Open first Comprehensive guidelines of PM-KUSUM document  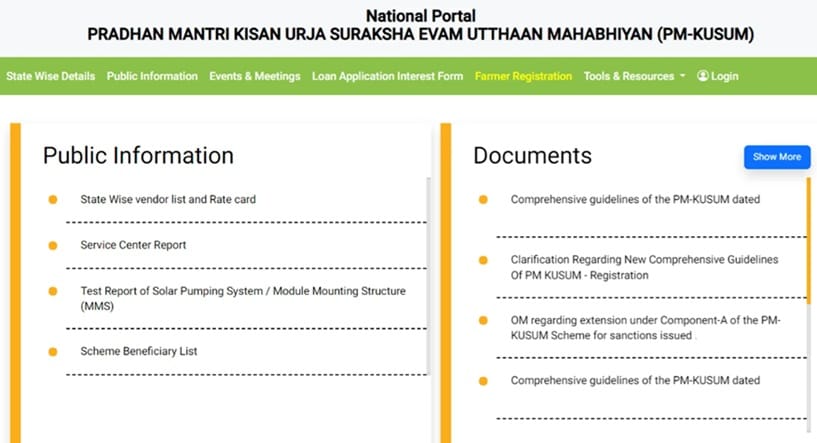tap(635, 200)
